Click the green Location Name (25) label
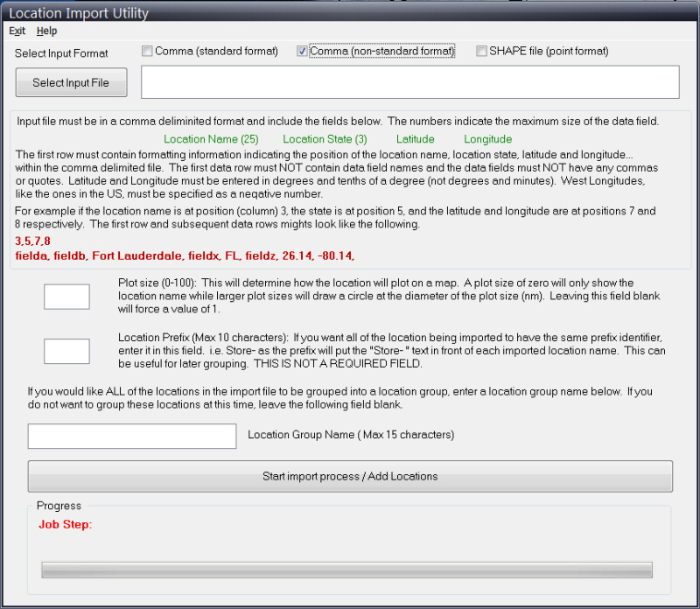The image size is (700, 609). 211,139
